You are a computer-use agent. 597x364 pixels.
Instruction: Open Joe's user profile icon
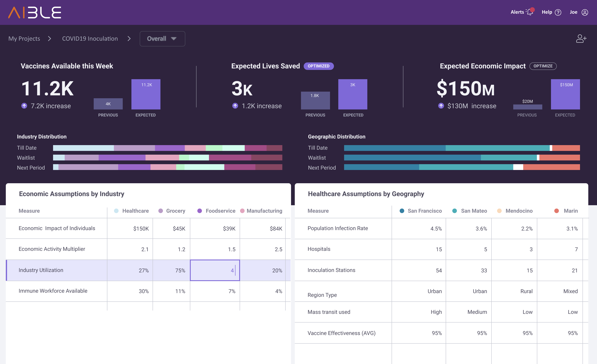pyautogui.click(x=585, y=12)
